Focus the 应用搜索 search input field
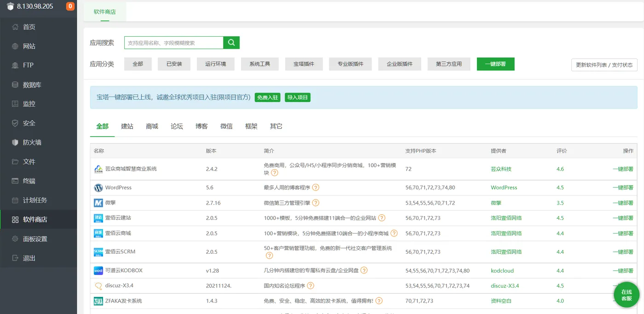Screen dimensions: 644x314 pos(174,43)
